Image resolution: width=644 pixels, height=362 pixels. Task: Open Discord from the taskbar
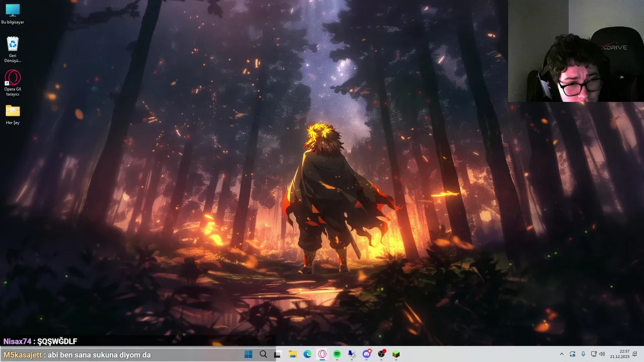tap(367, 354)
